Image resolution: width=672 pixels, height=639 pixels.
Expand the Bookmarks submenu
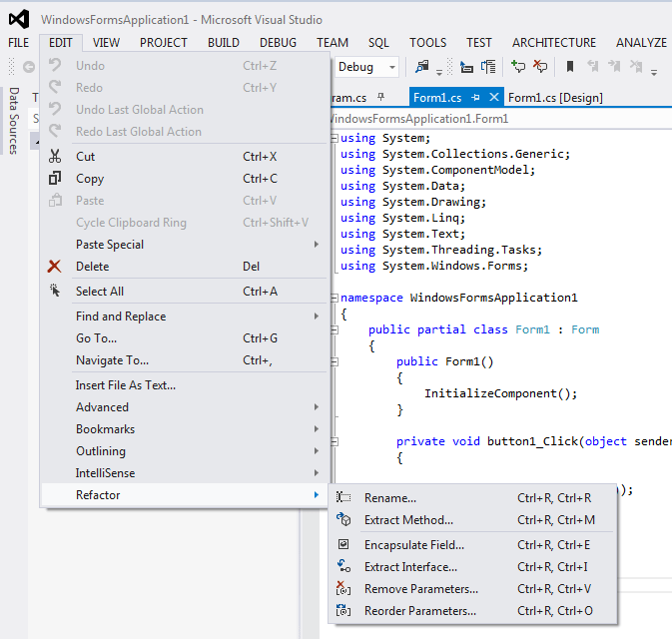pos(317,428)
